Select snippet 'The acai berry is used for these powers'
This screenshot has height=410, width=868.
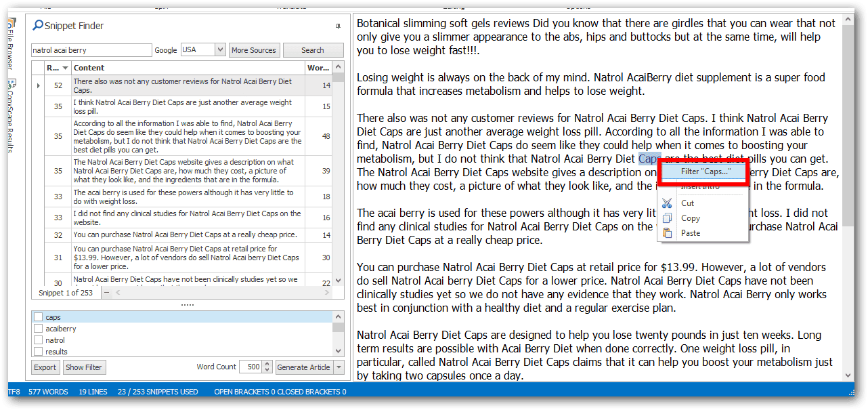pyautogui.click(x=188, y=197)
